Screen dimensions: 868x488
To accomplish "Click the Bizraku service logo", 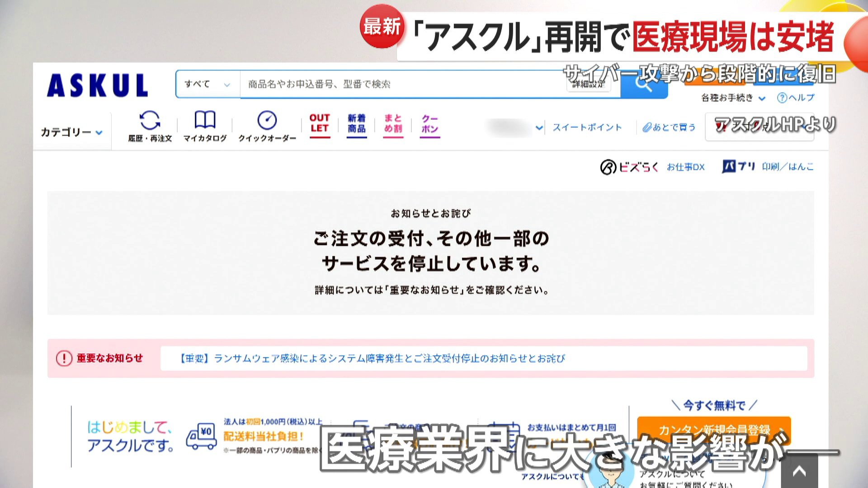I will click(629, 167).
